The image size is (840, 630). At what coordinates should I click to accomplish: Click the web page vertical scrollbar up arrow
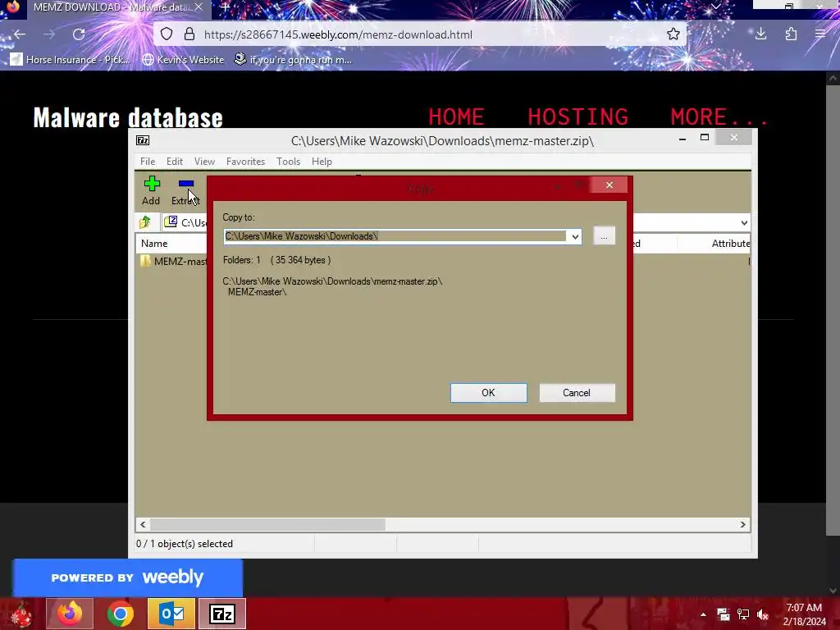click(833, 78)
